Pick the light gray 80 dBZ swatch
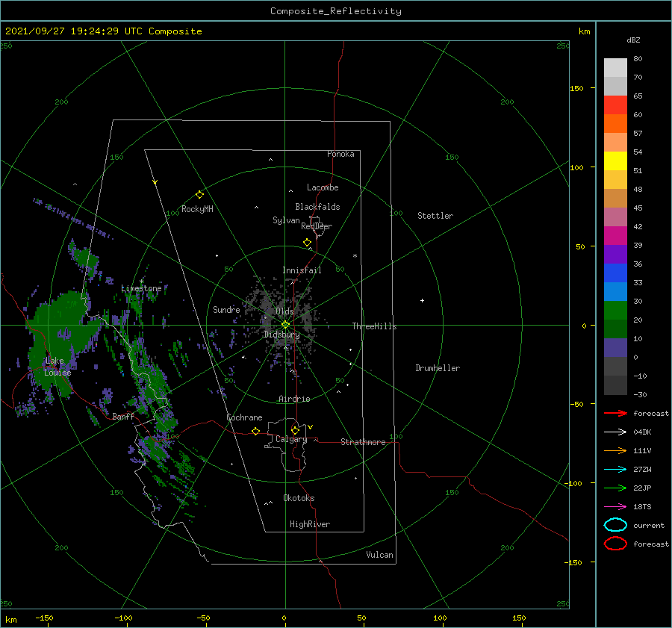Screen dimensions: 672x628 pyautogui.click(x=615, y=67)
